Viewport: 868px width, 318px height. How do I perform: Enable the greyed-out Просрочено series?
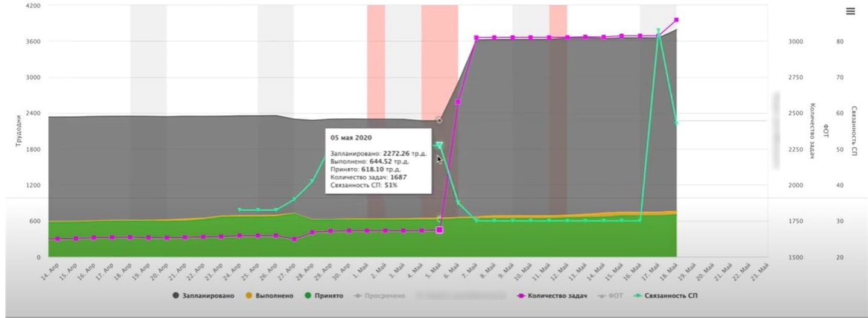379,296
